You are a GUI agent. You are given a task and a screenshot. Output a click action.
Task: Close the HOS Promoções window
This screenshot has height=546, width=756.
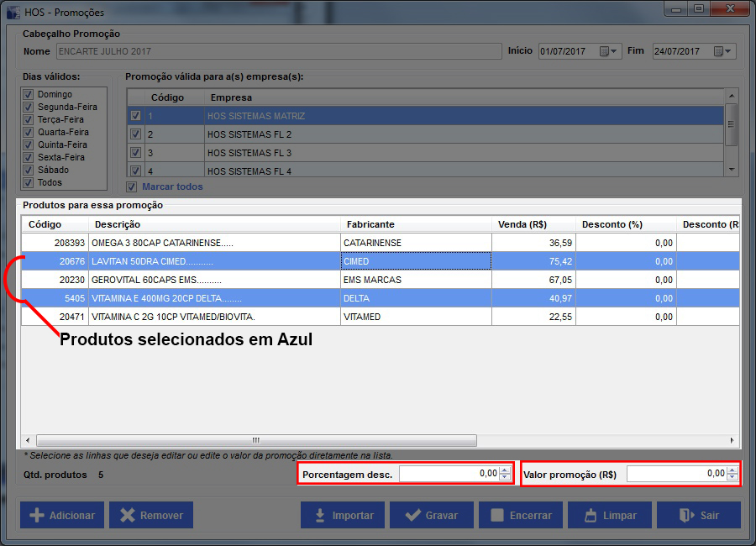click(x=731, y=9)
